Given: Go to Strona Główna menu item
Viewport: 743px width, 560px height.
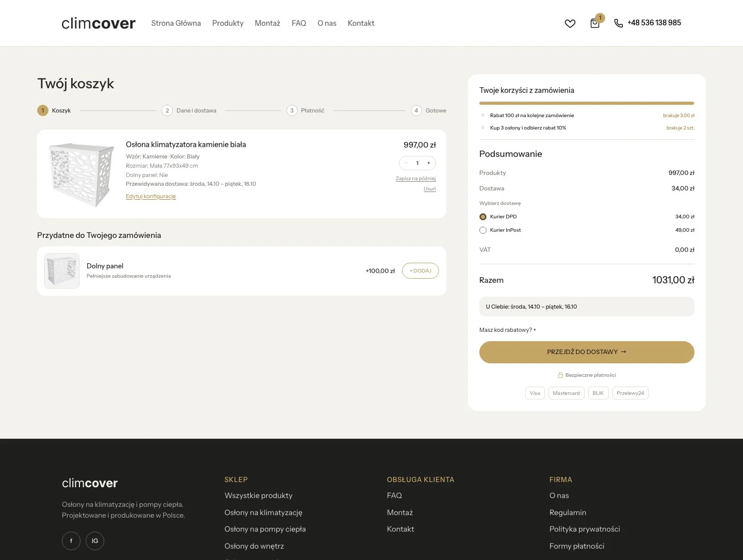Looking at the screenshot, I should point(176,23).
